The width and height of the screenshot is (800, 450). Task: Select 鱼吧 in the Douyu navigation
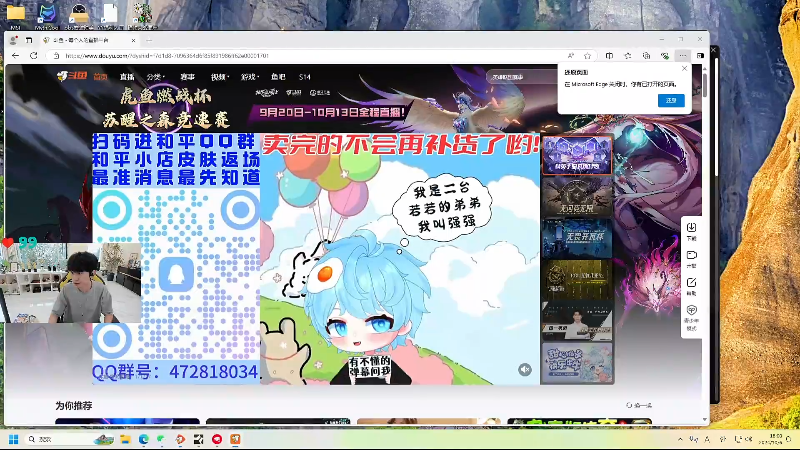(278, 77)
